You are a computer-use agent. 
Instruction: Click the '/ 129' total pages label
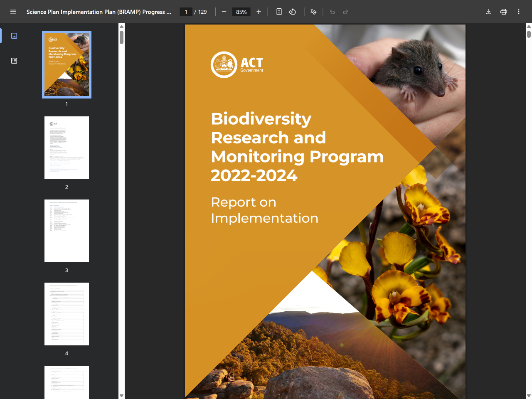pyautogui.click(x=200, y=12)
